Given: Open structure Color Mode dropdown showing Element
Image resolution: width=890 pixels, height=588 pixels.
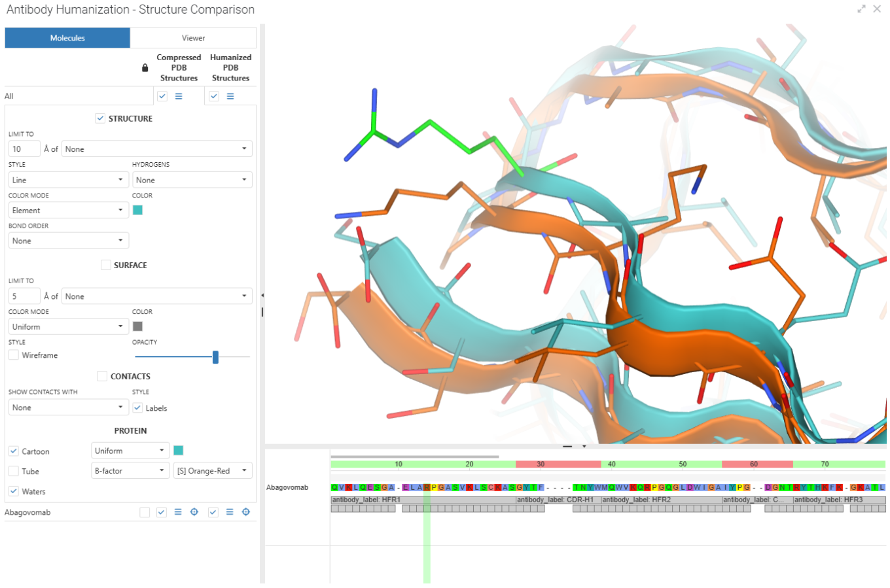Looking at the screenshot, I should click(69, 210).
